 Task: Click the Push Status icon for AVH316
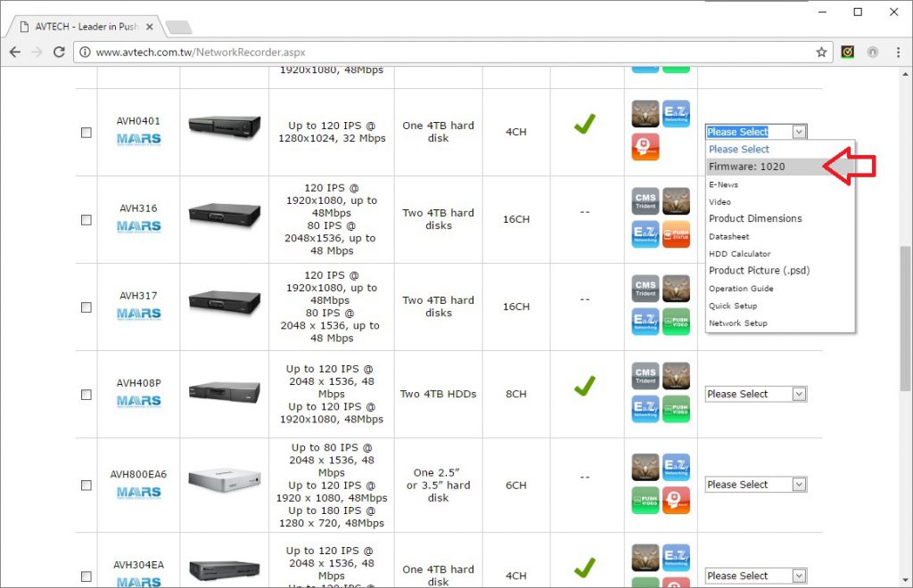coord(676,233)
